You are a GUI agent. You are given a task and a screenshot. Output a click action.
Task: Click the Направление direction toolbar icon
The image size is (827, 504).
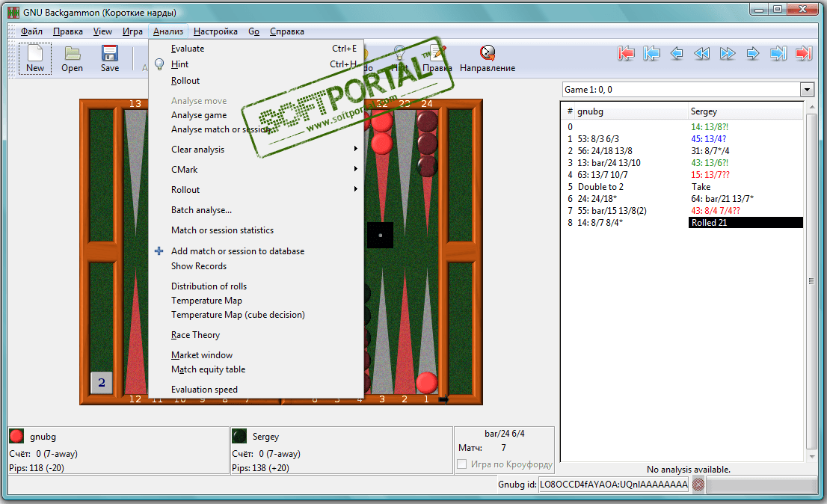pos(488,58)
